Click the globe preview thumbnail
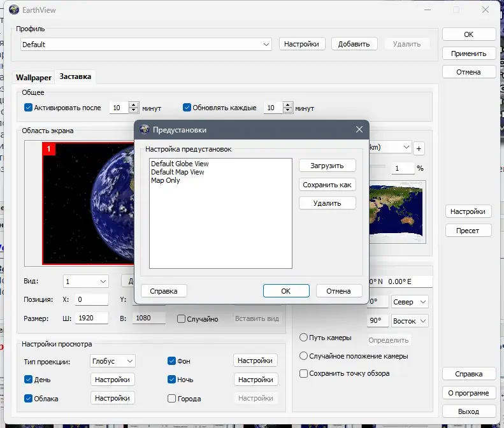 coord(89,204)
